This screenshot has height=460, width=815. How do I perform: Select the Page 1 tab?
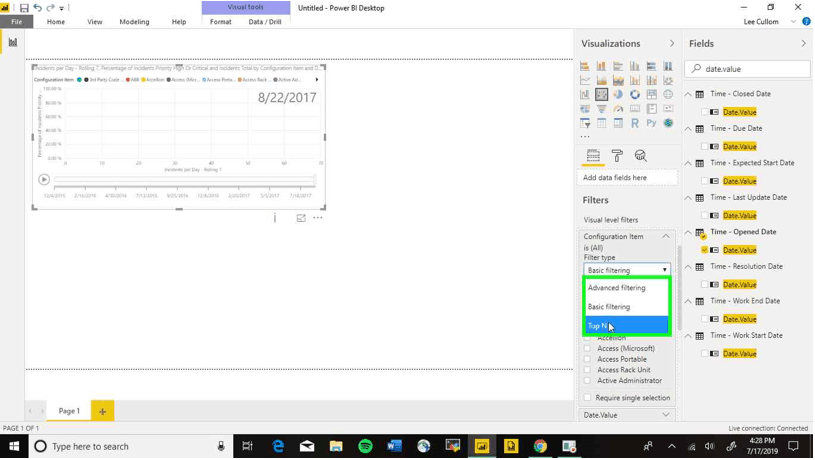(69, 411)
